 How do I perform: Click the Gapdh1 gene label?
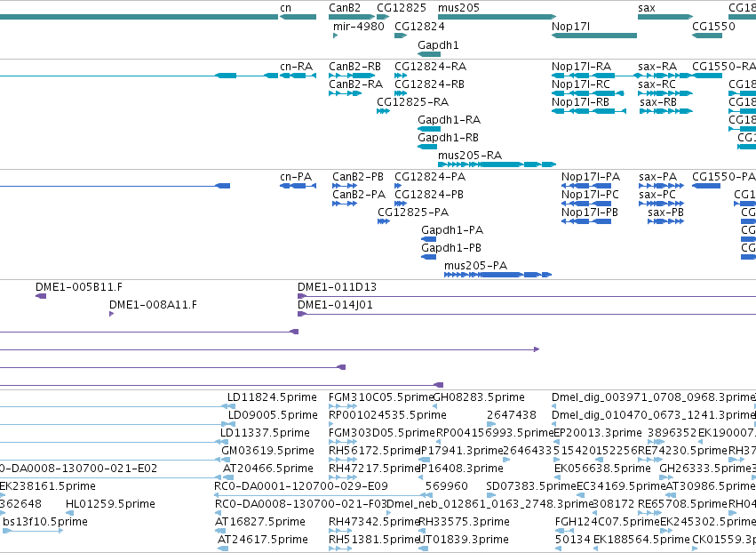438,44
